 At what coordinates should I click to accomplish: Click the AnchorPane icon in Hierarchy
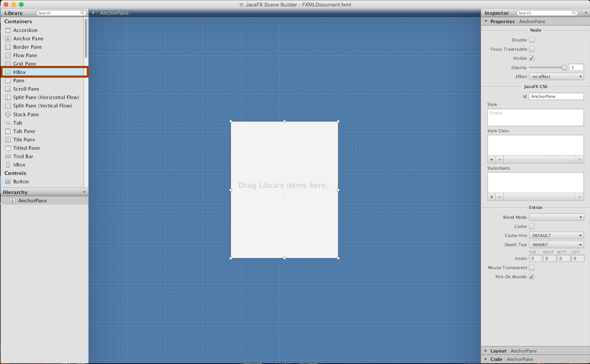click(13, 201)
